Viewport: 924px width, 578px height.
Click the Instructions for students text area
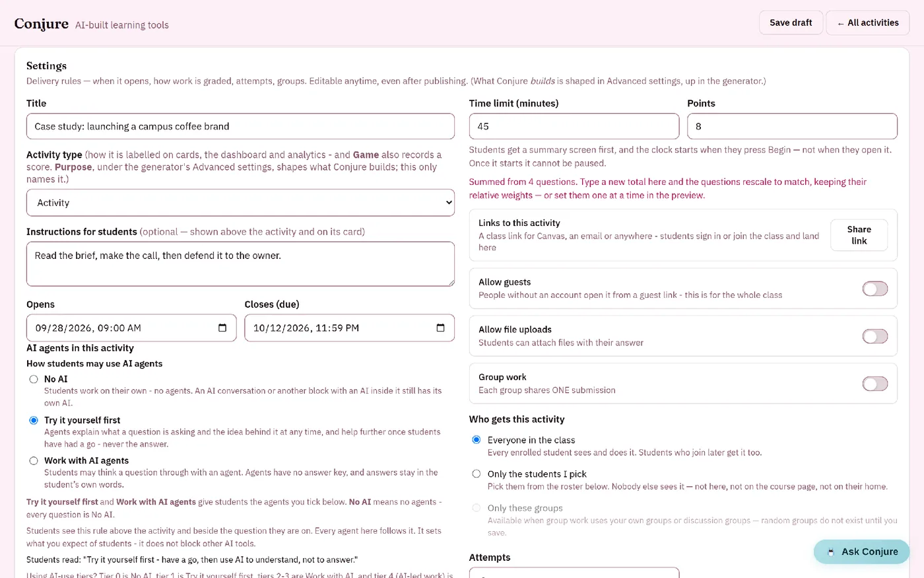coord(240,264)
